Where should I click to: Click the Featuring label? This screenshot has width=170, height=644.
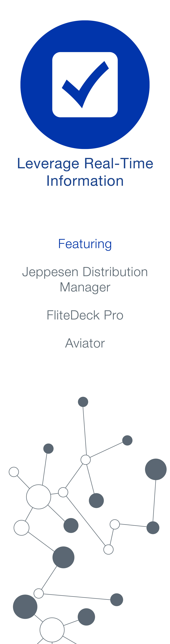coord(85,244)
